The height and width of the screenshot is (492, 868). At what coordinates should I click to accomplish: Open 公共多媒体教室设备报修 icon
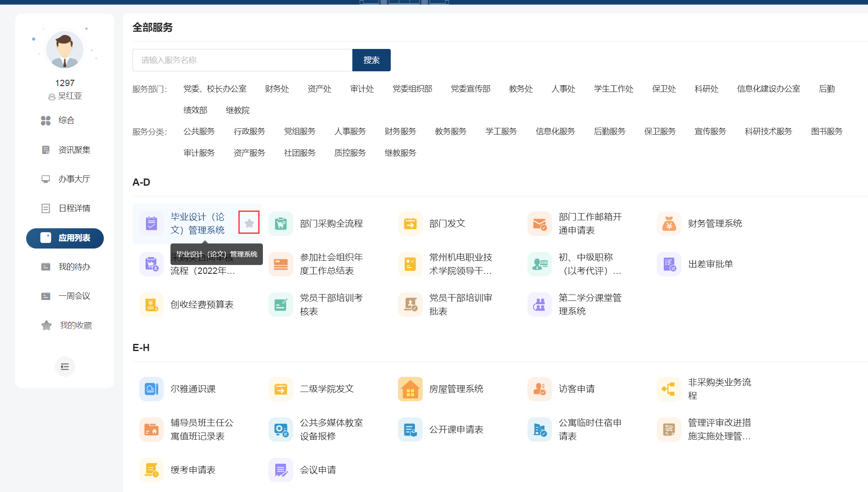pos(281,429)
